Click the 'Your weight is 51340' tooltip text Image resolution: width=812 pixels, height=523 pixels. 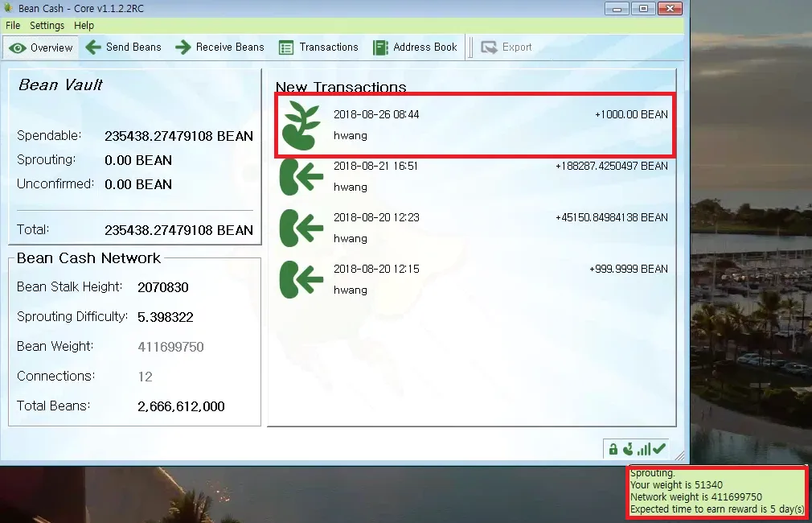coord(676,485)
